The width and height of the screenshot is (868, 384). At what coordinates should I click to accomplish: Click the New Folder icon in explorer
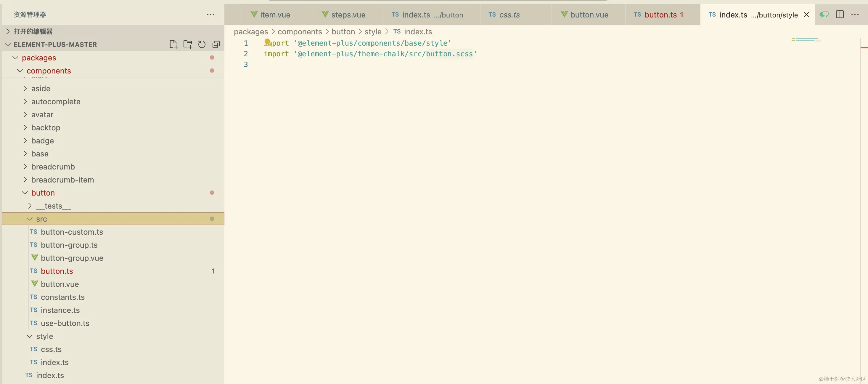(x=188, y=44)
